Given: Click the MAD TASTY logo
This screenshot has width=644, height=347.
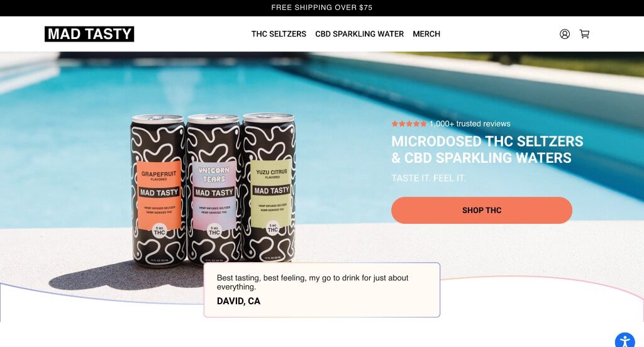Looking at the screenshot, I should click(89, 34).
